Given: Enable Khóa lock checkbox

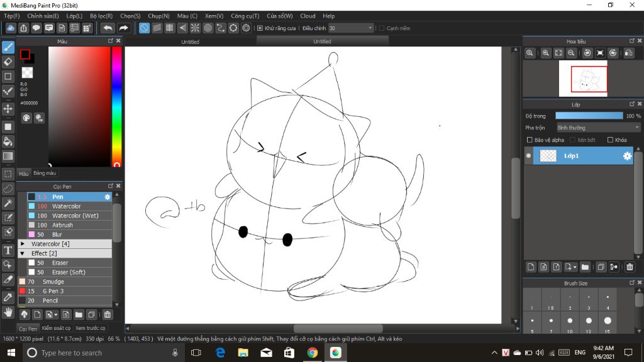Looking at the screenshot, I should coord(610,140).
